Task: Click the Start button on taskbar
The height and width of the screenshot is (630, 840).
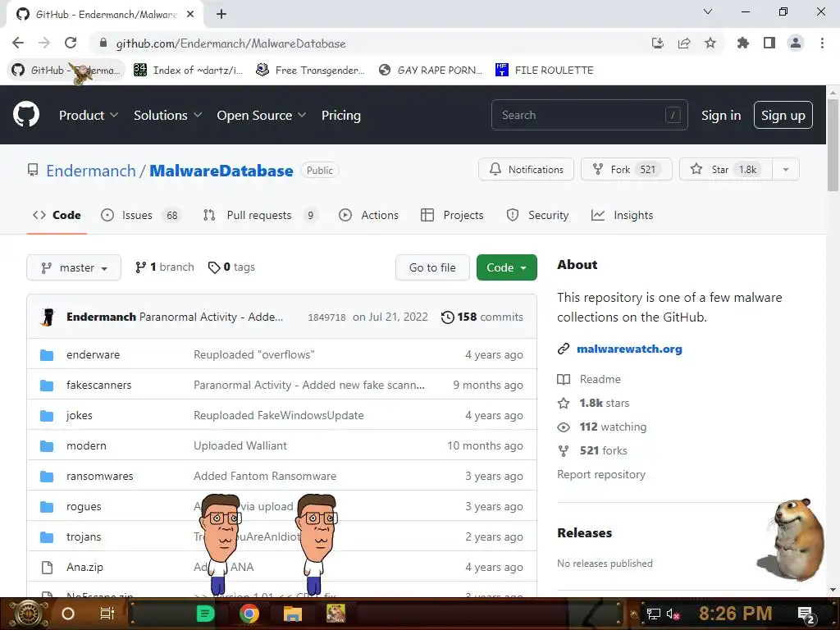Action: (x=28, y=614)
